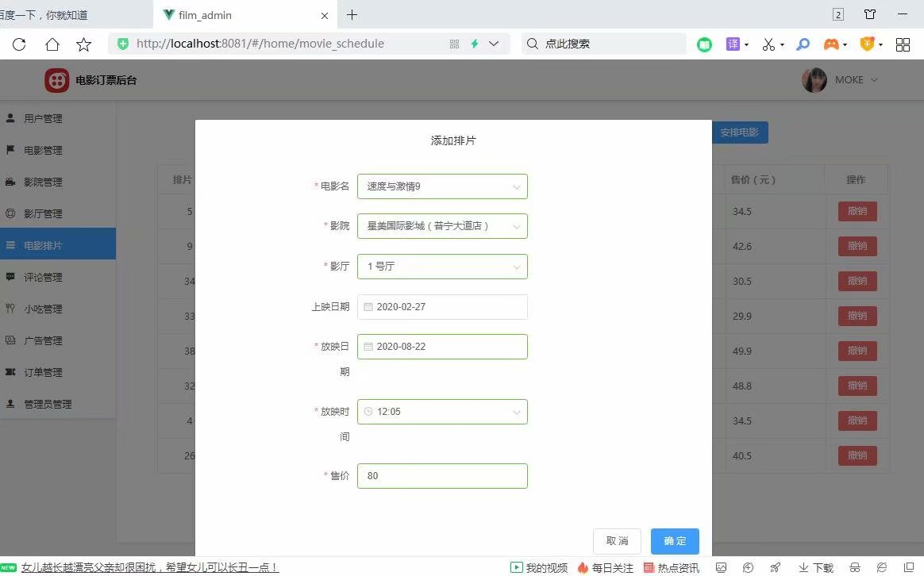Confirm with the 确定 button
This screenshot has width=924, height=576.
674,540
